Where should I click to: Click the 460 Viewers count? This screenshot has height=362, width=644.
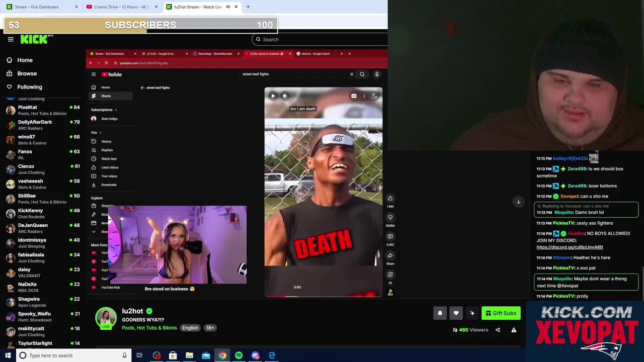coord(470,330)
